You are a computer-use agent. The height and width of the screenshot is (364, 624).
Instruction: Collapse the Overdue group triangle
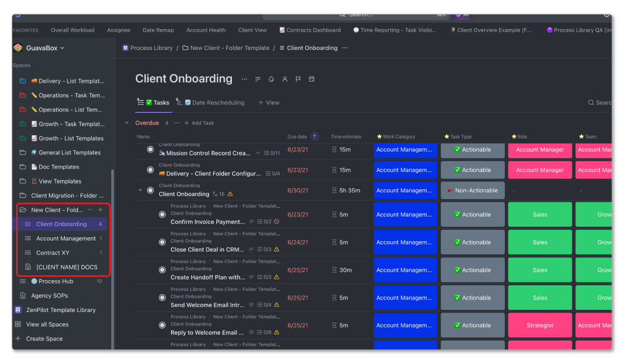(x=127, y=123)
